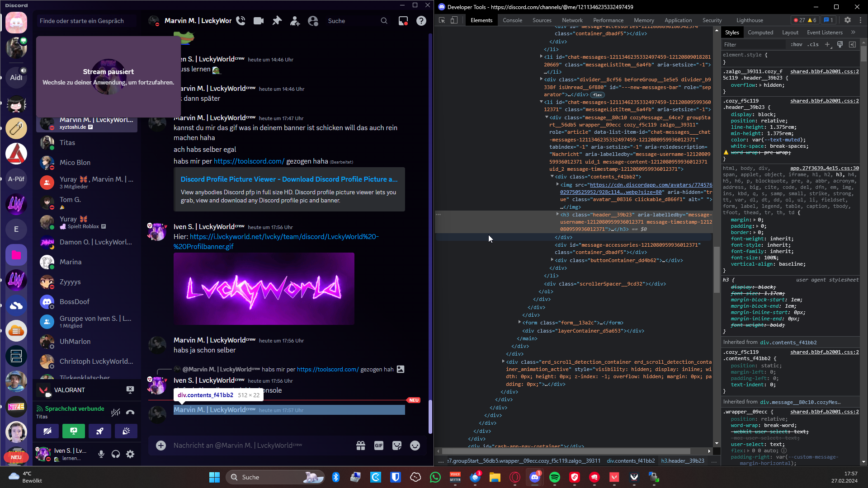Open the toolscord.com link in chat
This screenshot has height=488, width=868.
[249, 161]
